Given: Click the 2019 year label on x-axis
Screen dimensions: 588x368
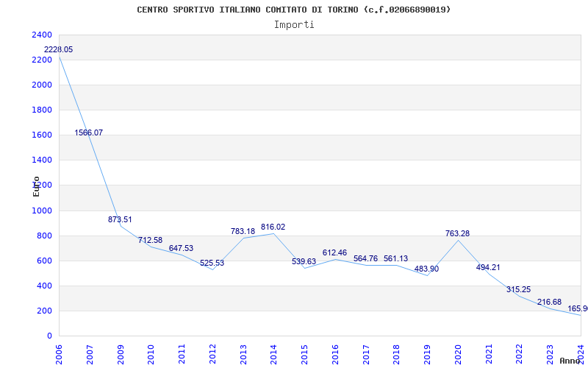Looking at the screenshot, I should 428,355.
